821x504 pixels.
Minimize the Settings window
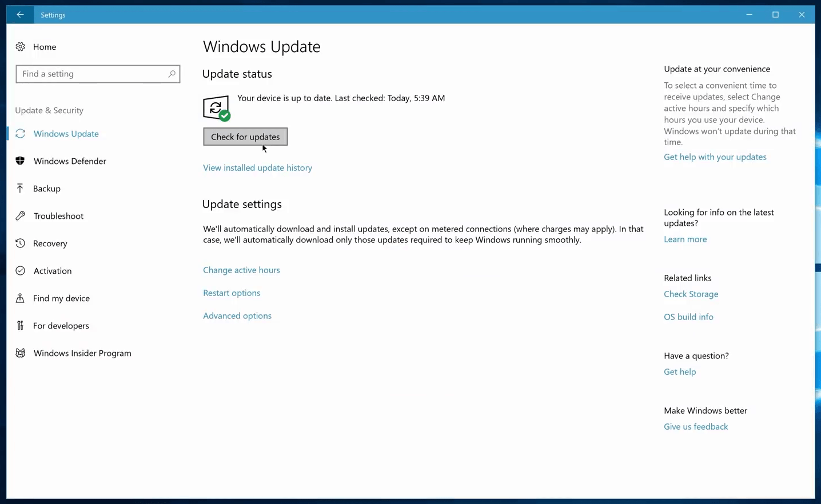[x=749, y=15]
